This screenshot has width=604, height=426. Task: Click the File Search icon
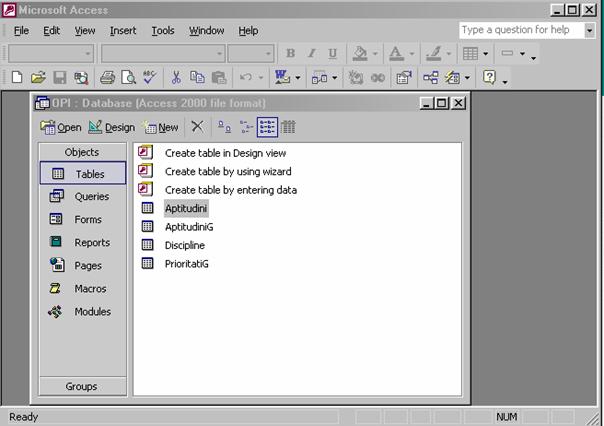81,77
